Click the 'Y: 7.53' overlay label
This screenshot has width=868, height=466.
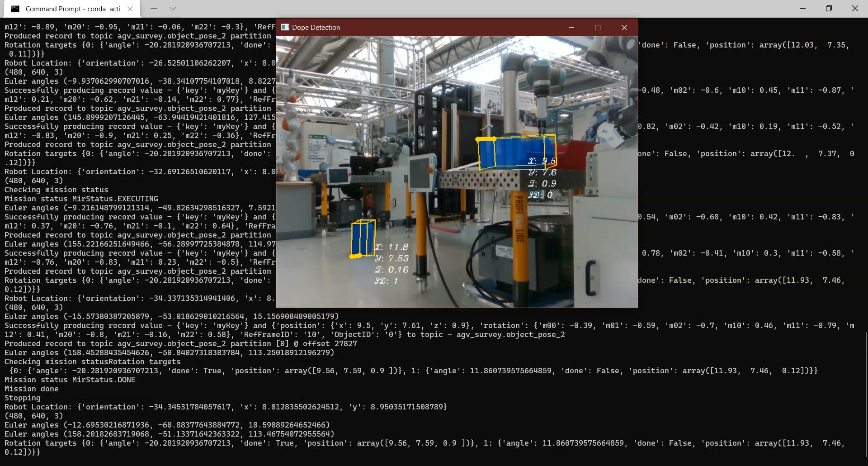pyautogui.click(x=392, y=258)
